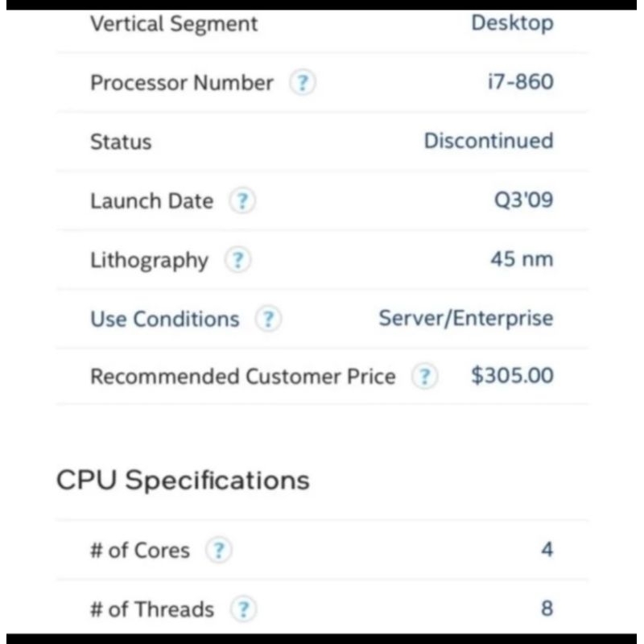644x644 pixels.
Task: Click the Vertical Segment row label
Action: click(x=174, y=24)
